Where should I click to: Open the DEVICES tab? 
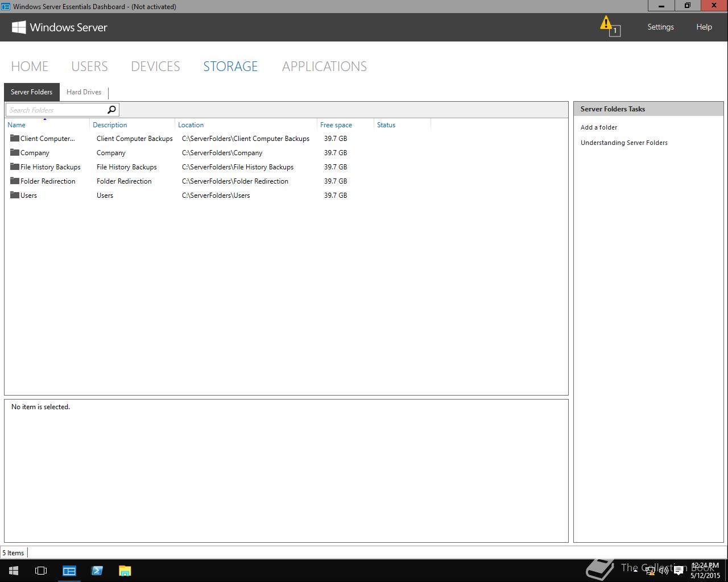tap(155, 66)
